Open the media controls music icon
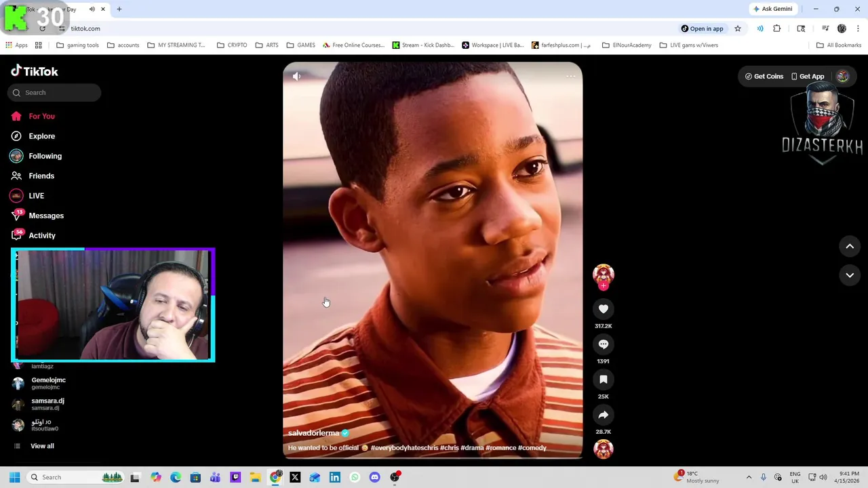The width and height of the screenshot is (868, 488). click(x=825, y=28)
